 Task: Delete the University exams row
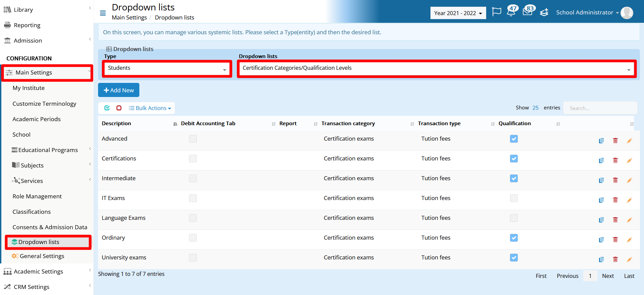click(615, 259)
